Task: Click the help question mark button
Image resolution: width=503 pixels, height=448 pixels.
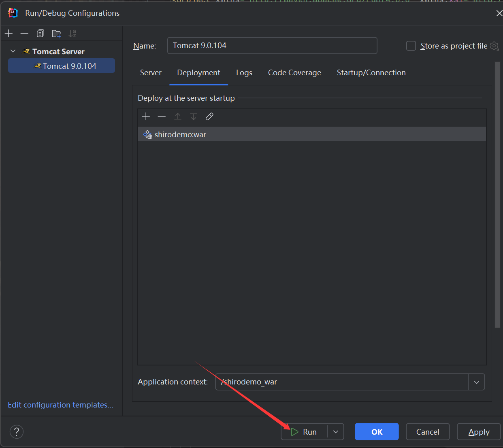Action: pos(17,432)
